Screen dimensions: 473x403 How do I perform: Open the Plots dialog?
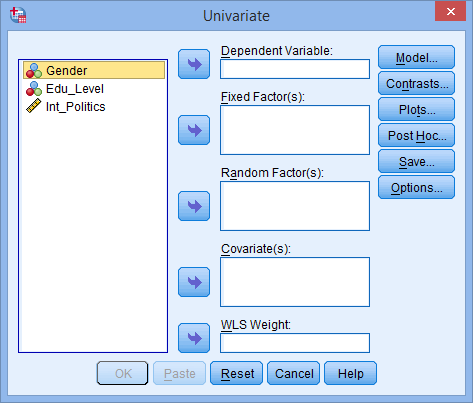(416, 109)
